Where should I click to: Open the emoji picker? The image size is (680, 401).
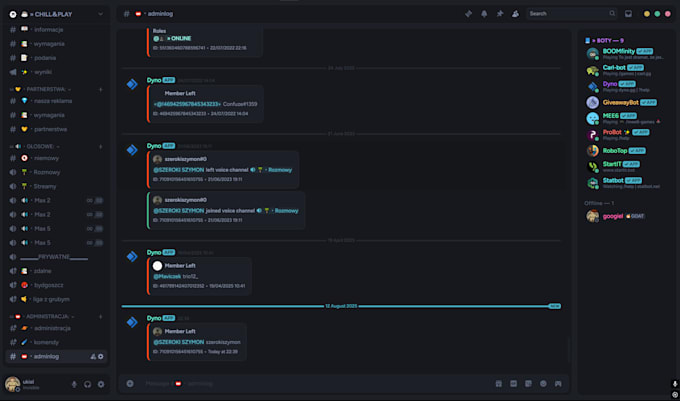click(x=543, y=384)
